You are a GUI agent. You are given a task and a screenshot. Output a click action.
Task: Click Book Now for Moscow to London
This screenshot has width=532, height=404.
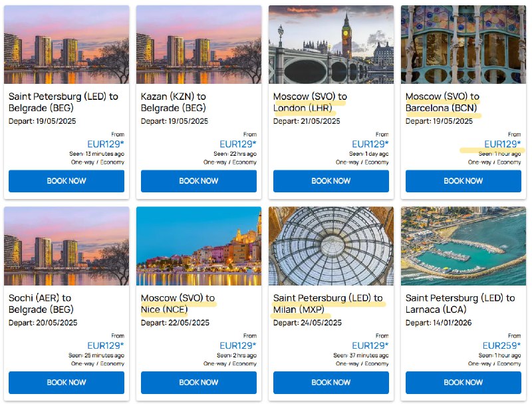(331, 181)
